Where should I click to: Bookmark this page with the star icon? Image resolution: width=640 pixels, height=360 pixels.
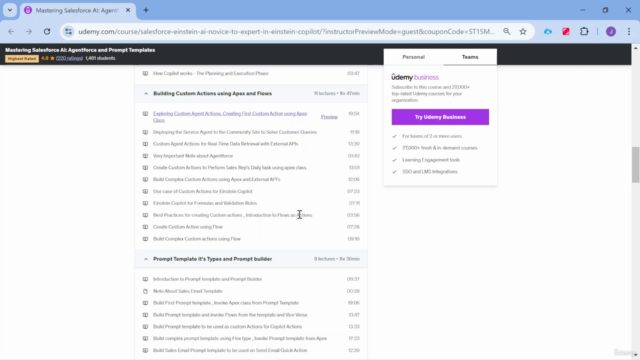tap(523, 31)
